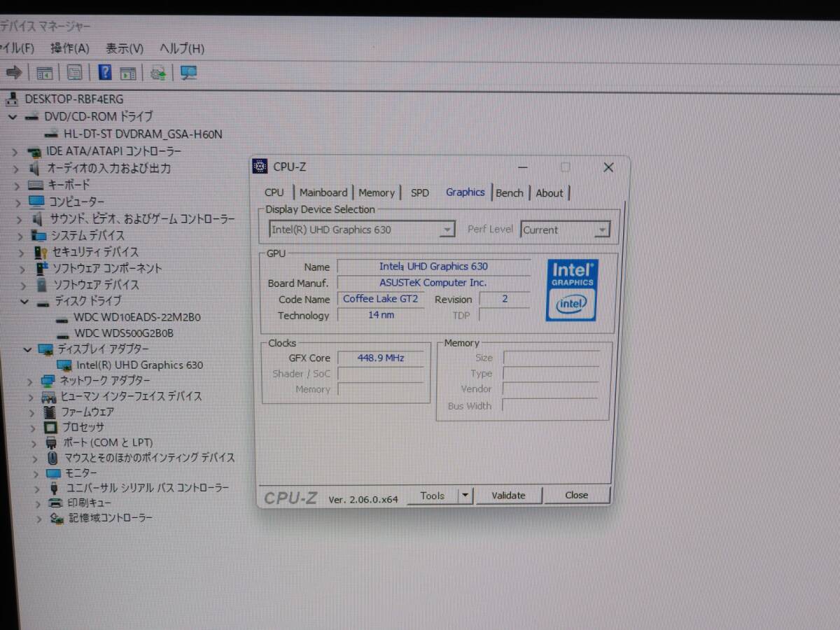Open the Display Device Selection dropdown
The image size is (840, 630).
tap(447, 230)
